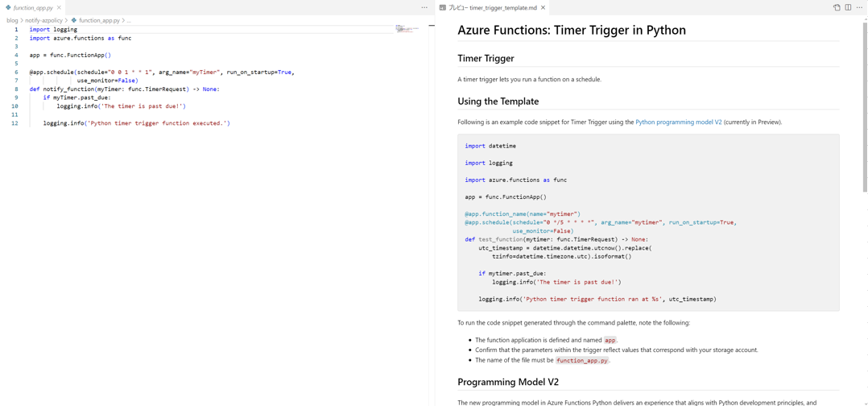Select the 'function_app.py' breadcrumb segment
This screenshot has width=868, height=406.
coord(99,20)
